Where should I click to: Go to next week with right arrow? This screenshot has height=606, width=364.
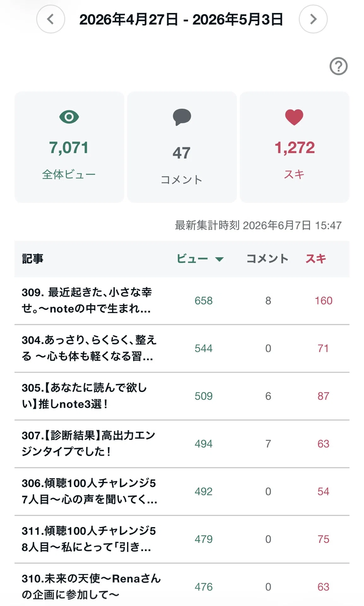[313, 19]
